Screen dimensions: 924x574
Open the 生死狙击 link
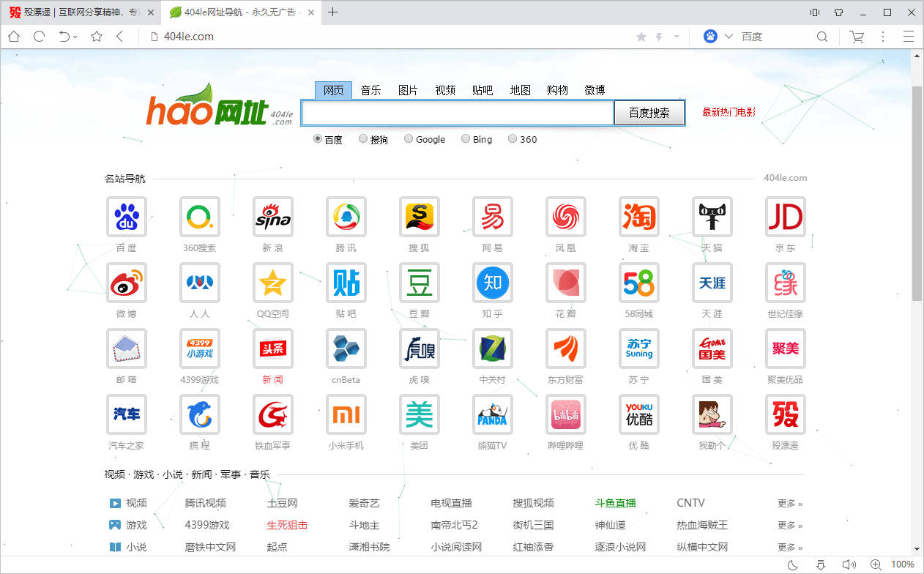287,525
